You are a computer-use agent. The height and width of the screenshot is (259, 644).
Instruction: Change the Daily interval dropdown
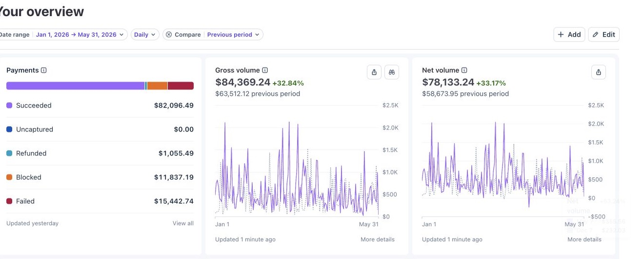click(x=145, y=35)
